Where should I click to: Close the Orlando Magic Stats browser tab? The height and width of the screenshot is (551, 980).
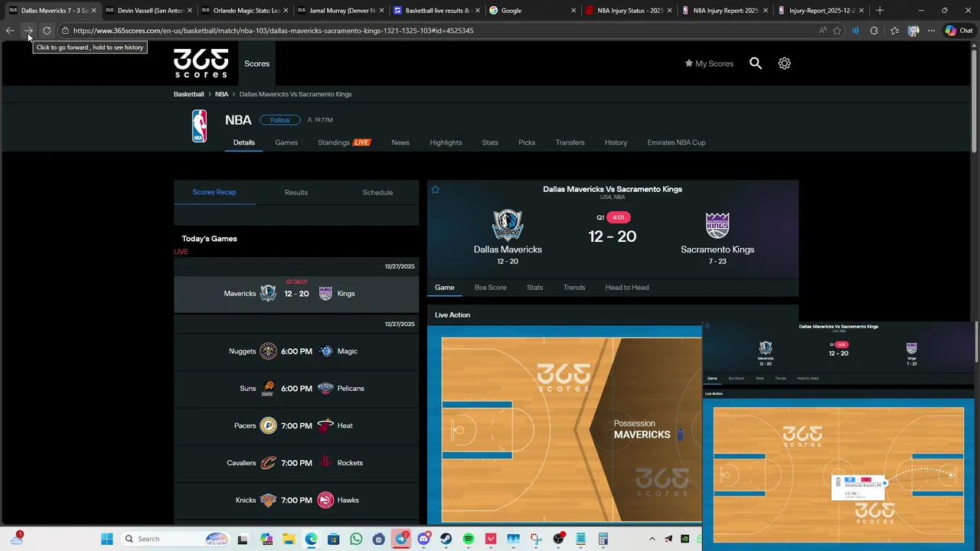[x=286, y=11]
